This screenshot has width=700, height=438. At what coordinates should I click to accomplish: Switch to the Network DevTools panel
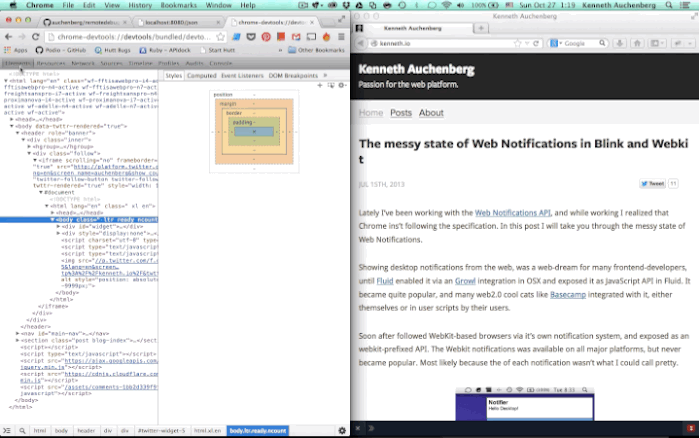click(x=83, y=63)
